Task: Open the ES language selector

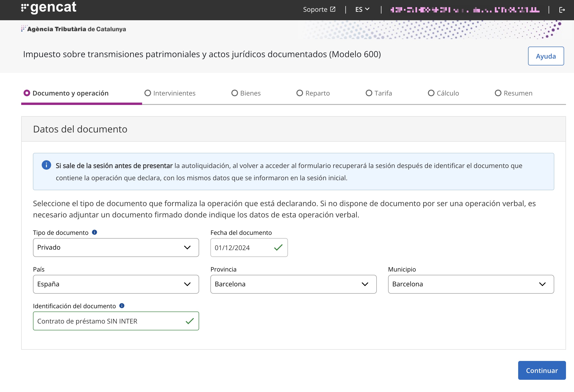Action: point(362,9)
